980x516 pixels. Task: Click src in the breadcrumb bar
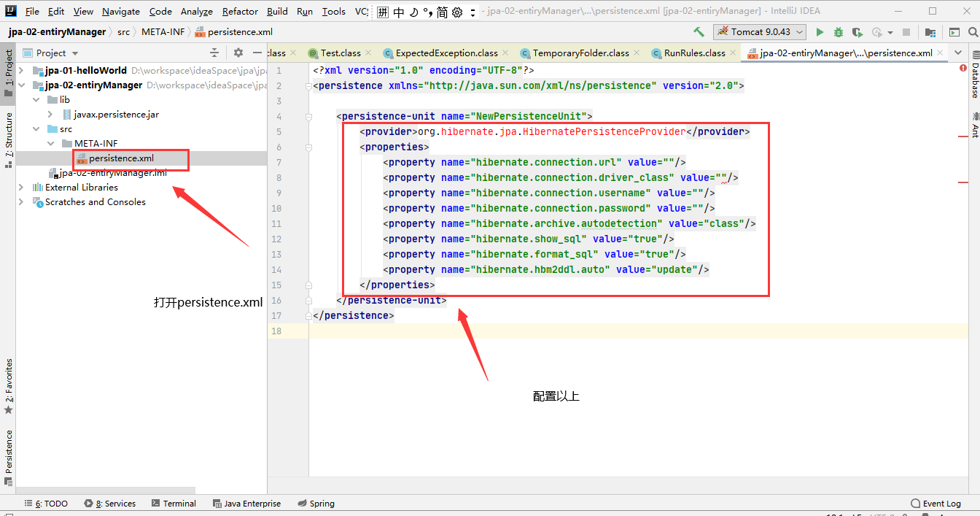[x=124, y=32]
